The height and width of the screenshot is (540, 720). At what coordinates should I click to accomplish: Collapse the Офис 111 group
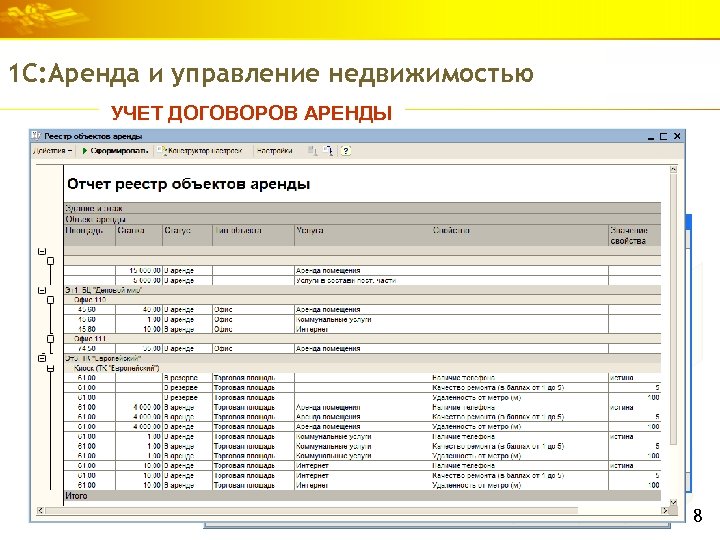pos(51,339)
